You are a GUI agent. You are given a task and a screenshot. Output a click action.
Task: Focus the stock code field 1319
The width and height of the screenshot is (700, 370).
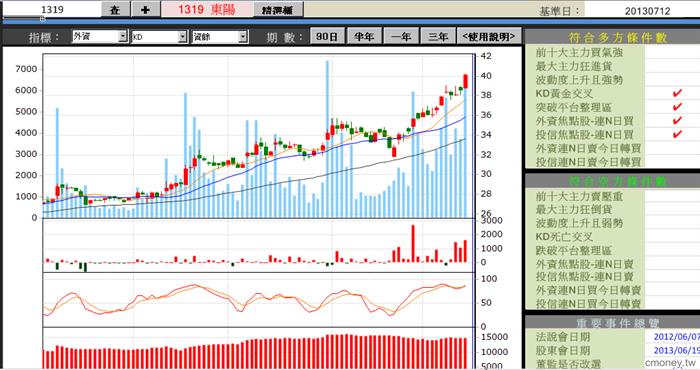(51, 9)
